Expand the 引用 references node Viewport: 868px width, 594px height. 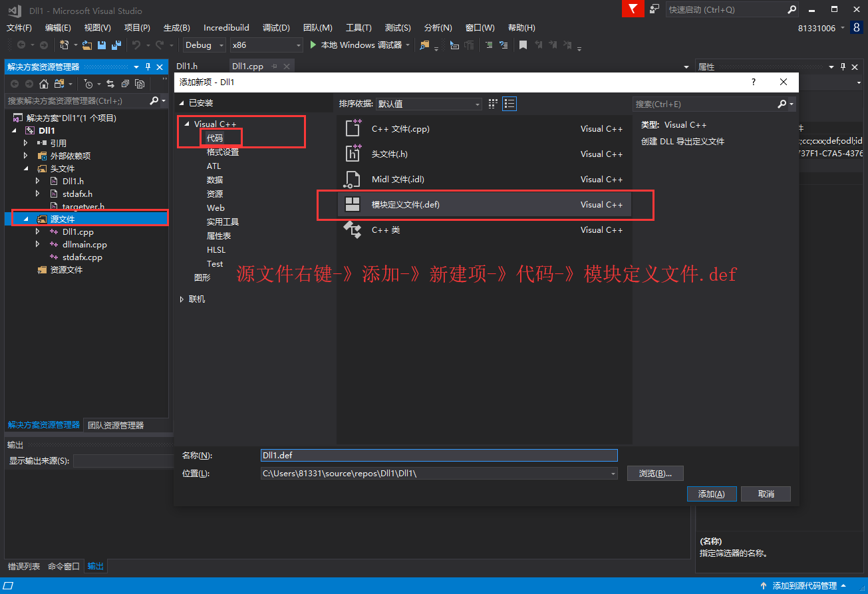pyautogui.click(x=26, y=143)
